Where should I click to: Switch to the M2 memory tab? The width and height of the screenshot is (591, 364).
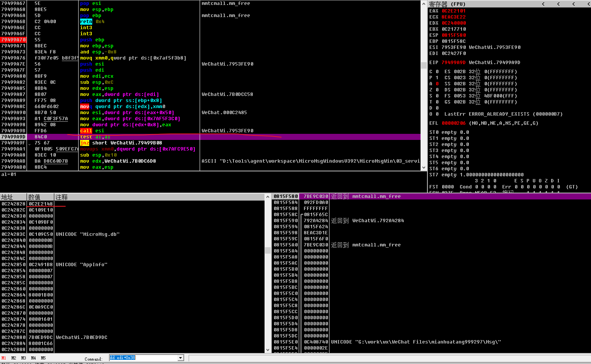(14, 358)
